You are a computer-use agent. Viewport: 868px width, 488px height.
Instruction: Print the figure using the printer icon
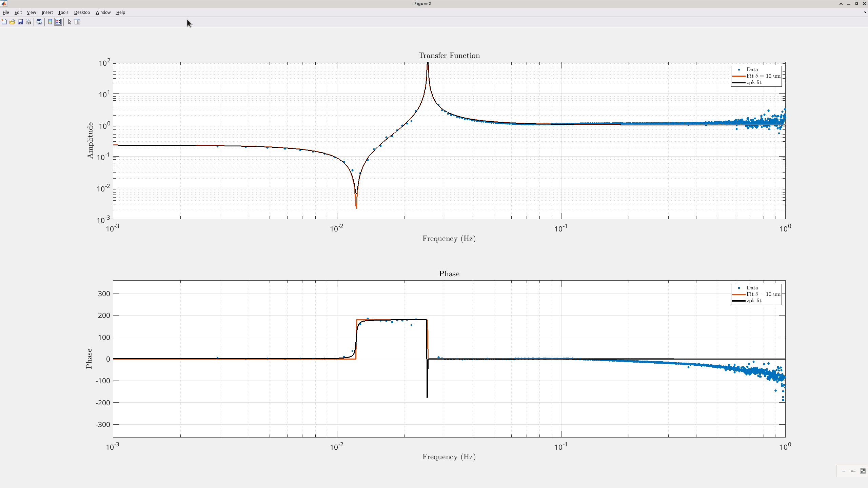pyautogui.click(x=28, y=22)
